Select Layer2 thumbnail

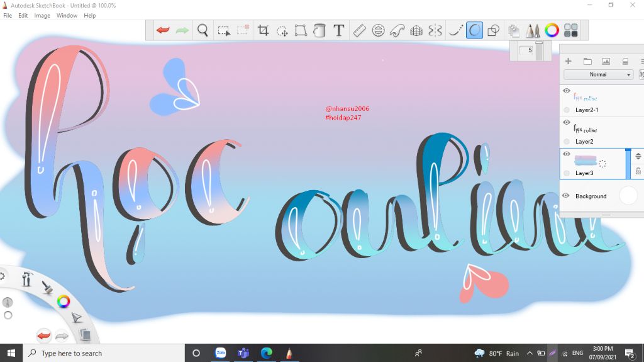[x=586, y=129]
